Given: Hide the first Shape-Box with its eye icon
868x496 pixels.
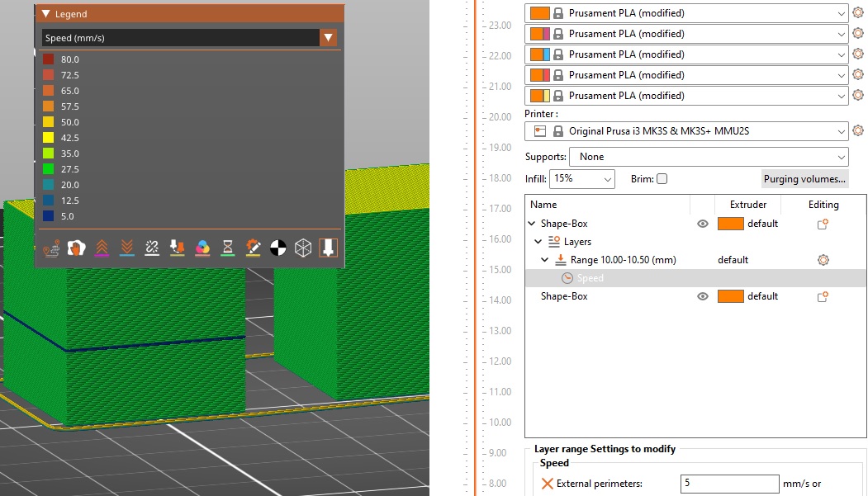Looking at the screenshot, I should tap(703, 223).
